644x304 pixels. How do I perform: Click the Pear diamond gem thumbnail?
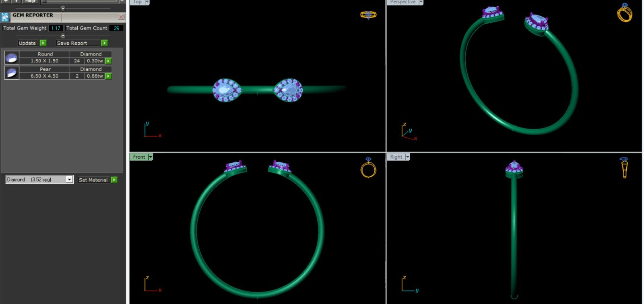pyautogui.click(x=12, y=72)
